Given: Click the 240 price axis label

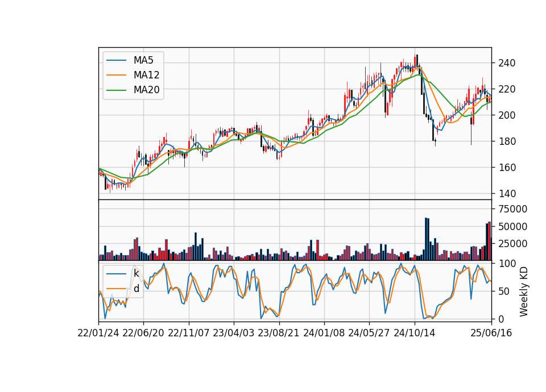Looking at the screenshot, I should point(507,63).
